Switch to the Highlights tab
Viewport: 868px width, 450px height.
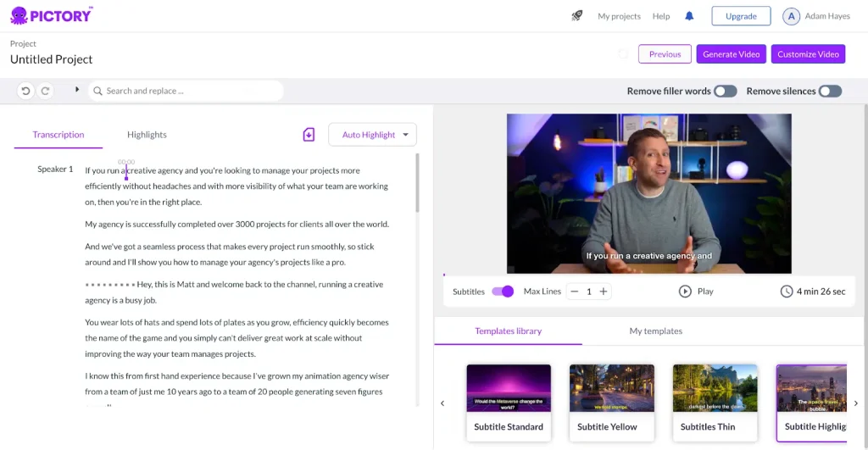(x=147, y=135)
